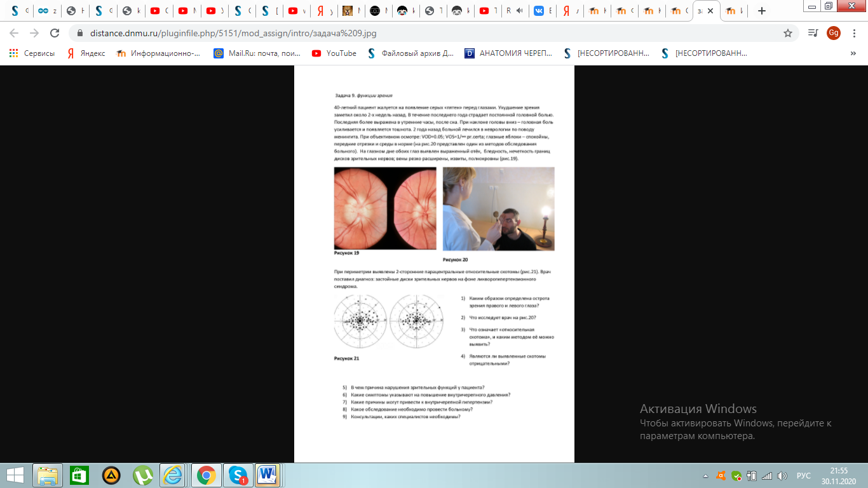868x488 pixels.
Task: Show hidden system tray icons
Action: point(705,475)
